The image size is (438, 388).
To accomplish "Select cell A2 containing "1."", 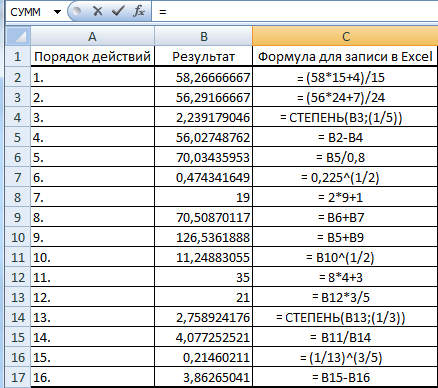I will tap(92, 77).
